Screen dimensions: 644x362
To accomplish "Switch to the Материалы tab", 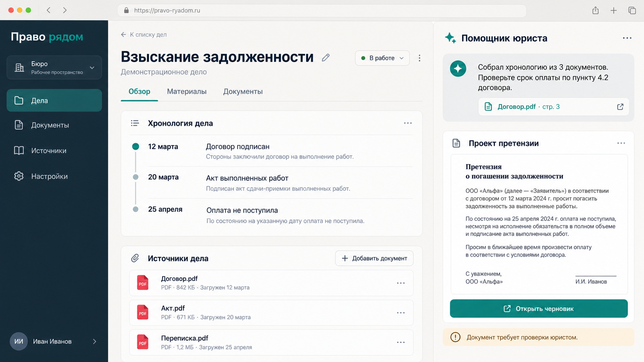I will 187,92.
